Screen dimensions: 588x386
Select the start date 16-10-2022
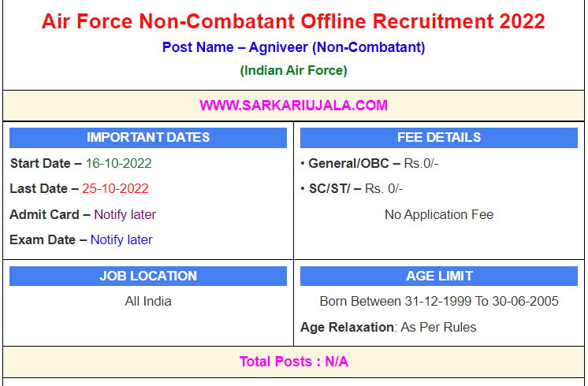coord(118,164)
